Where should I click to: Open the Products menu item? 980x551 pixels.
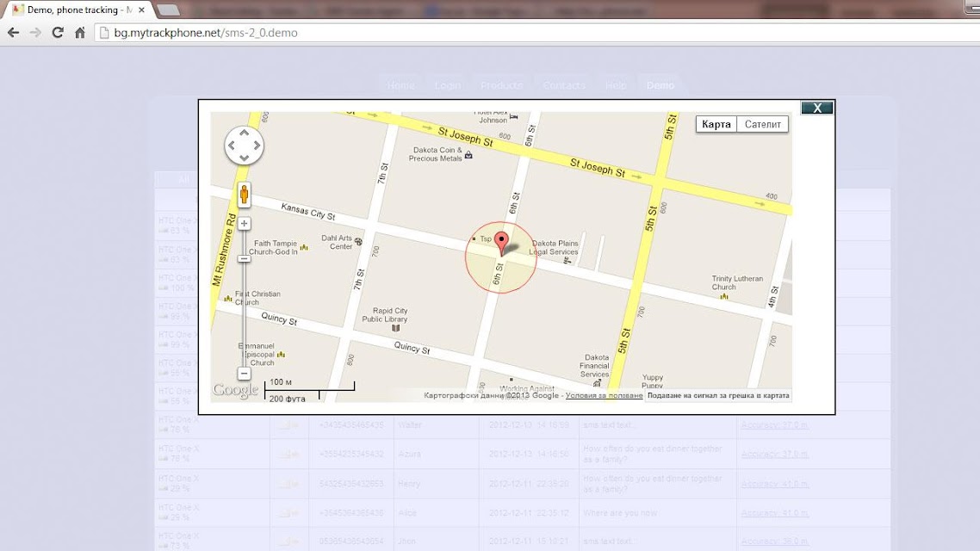click(x=501, y=85)
